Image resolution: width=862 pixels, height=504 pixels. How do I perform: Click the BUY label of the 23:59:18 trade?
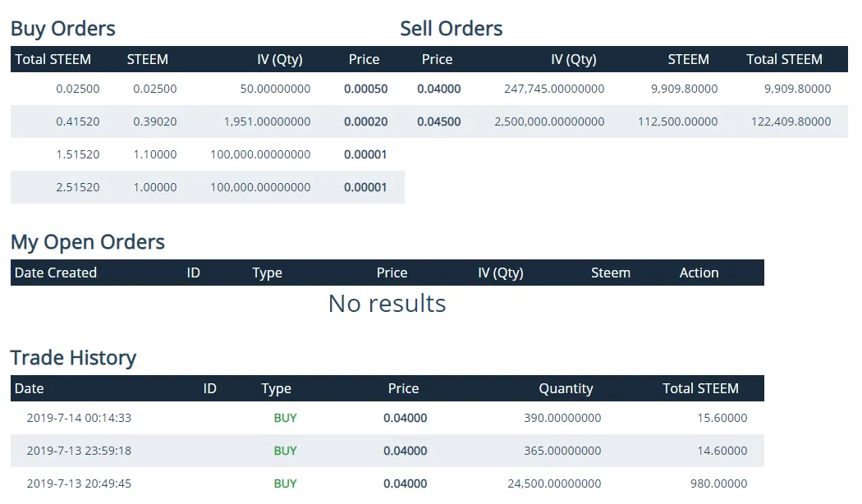click(285, 451)
